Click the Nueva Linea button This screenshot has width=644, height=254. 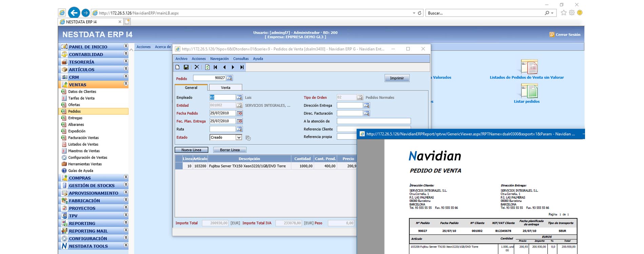[x=191, y=150]
